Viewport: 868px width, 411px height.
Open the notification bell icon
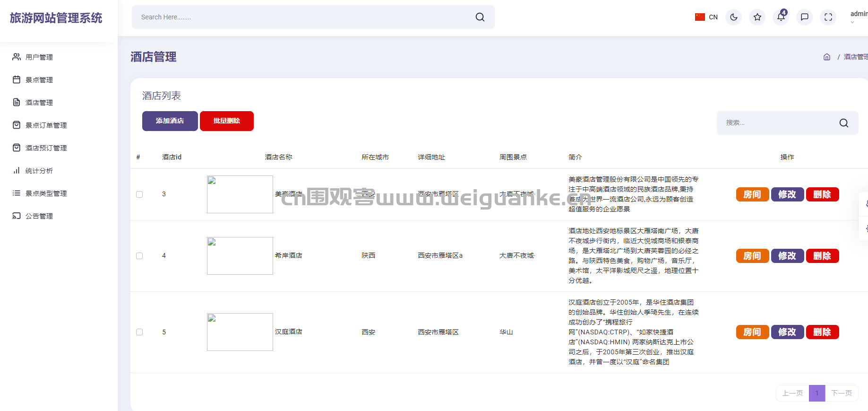pyautogui.click(x=781, y=17)
